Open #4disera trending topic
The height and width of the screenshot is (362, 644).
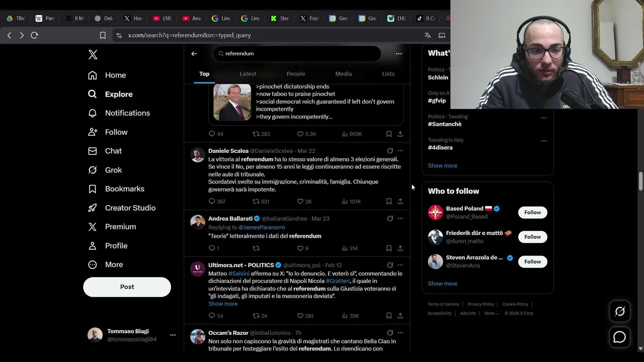point(440,148)
